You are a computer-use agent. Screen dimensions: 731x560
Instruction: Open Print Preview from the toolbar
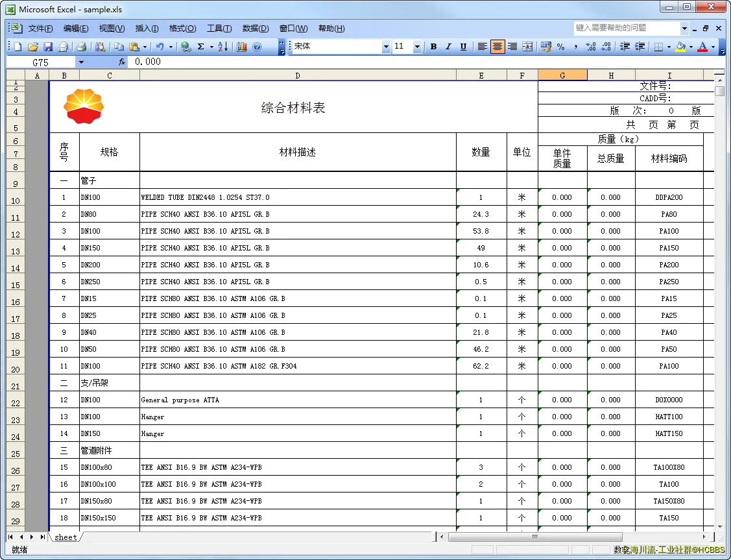click(100, 47)
